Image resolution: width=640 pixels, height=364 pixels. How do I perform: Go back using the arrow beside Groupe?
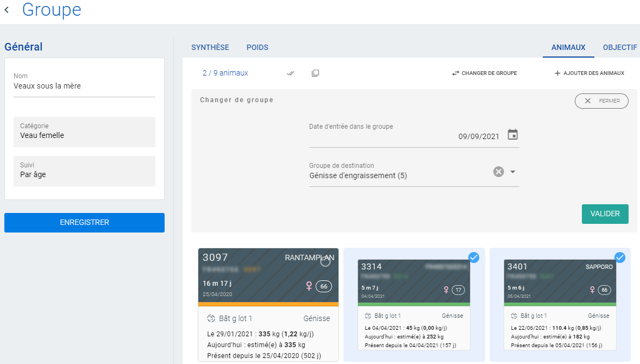click(x=7, y=10)
